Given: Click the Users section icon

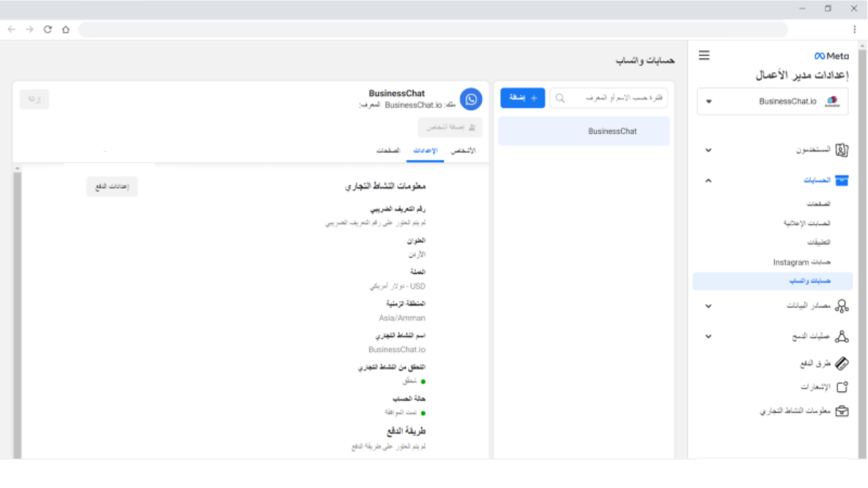Looking at the screenshot, I should [841, 150].
